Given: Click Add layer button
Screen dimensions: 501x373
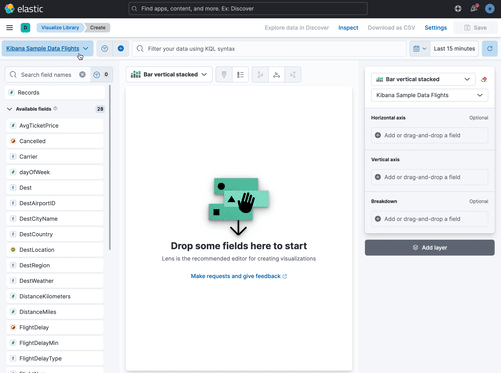Looking at the screenshot, I should [x=430, y=248].
